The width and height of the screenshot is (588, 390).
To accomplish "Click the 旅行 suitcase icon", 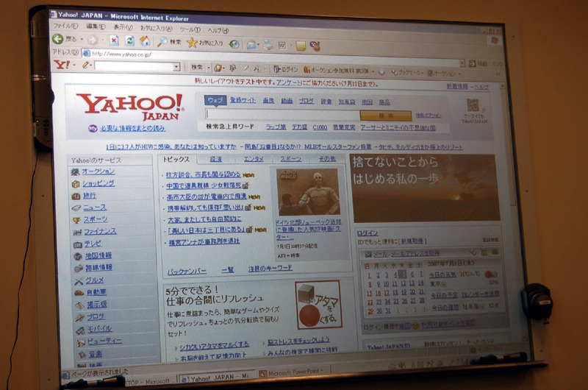I will point(76,196).
